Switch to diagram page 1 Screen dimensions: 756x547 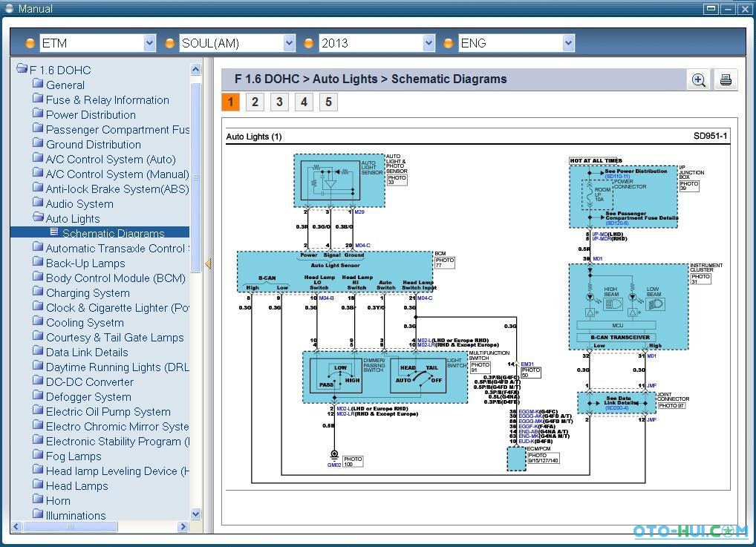click(x=230, y=102)
